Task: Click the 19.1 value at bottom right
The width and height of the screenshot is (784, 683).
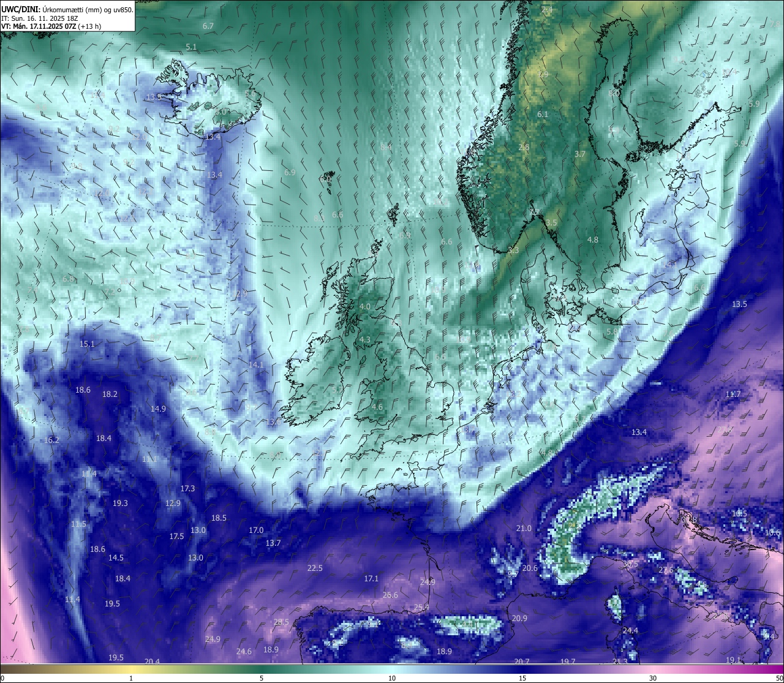Action: click(733, 660)
